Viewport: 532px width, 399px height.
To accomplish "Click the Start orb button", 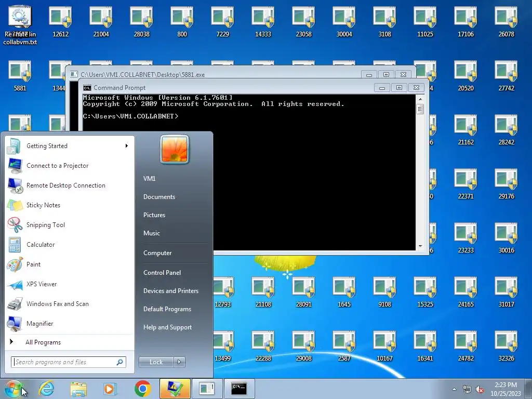I will click(14, 389).
